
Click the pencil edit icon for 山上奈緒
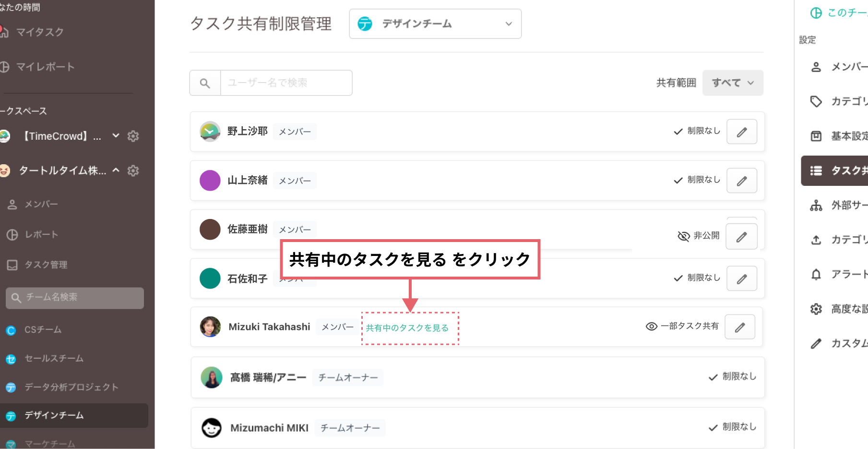(741, 181)
